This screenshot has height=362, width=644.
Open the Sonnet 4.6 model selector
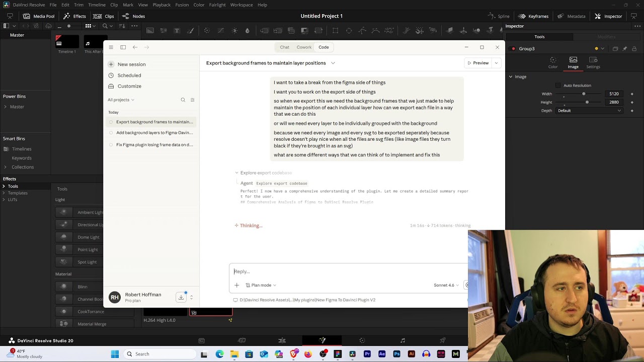coord(446,285)
